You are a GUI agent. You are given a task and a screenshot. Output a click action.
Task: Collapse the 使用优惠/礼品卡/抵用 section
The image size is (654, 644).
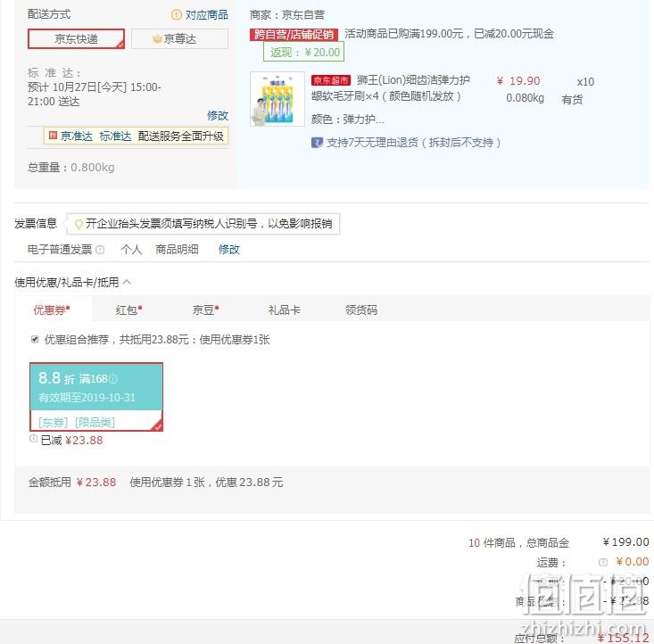pos(128,283)
